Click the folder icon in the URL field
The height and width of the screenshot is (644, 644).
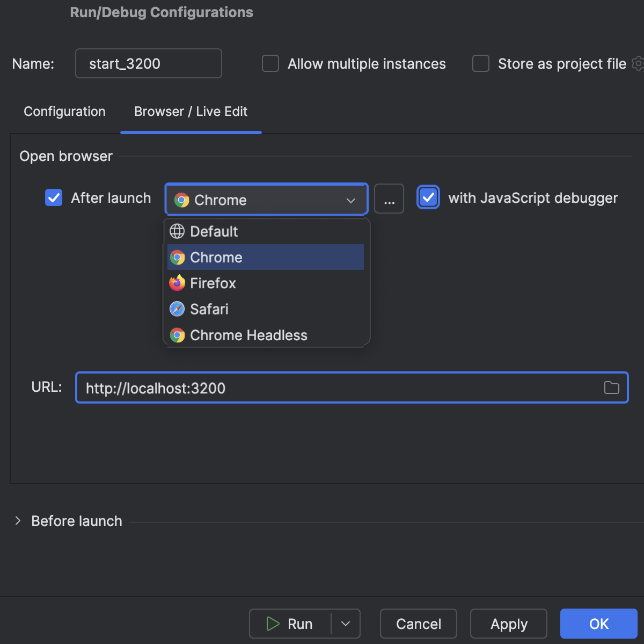point(611,387)
